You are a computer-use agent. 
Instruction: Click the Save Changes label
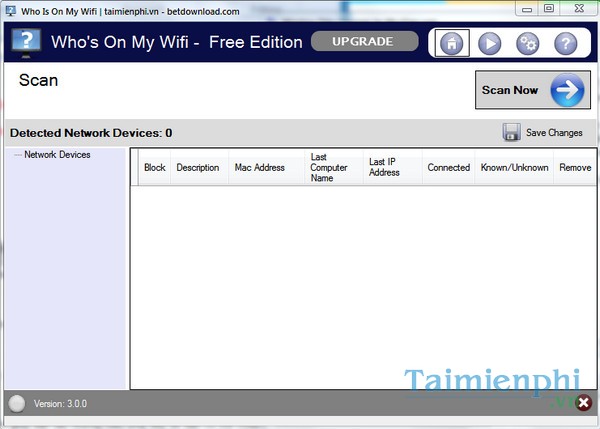click(x=554, y=132)
